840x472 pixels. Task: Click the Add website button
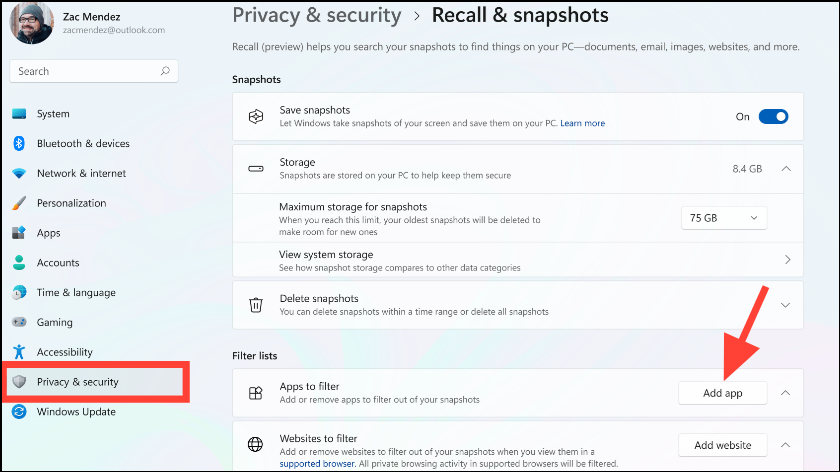[x=722, y=445]
